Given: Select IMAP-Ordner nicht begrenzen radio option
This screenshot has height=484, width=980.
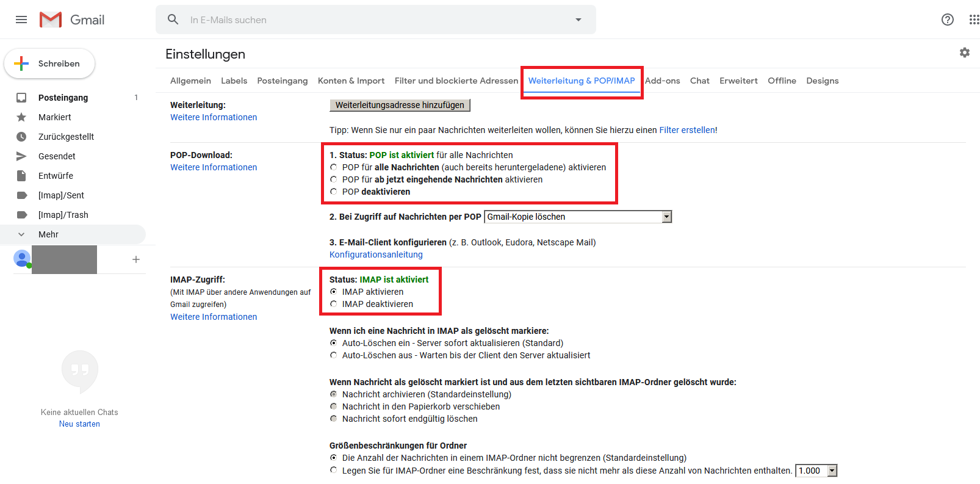Looking at the screenshot, I should tap(333, 458).
